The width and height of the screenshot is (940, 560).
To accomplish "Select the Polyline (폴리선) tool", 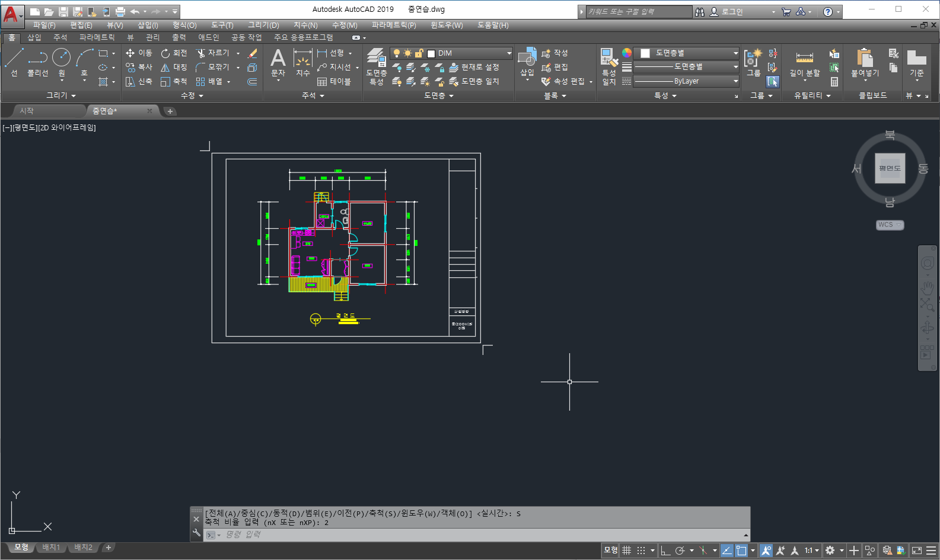I will click(x=37, y=62).
